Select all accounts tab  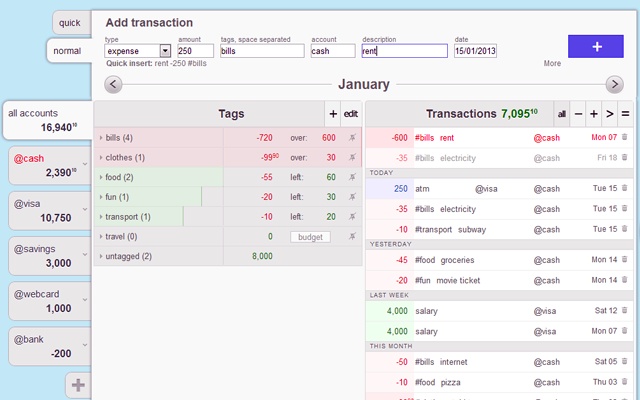coord(47,120)
